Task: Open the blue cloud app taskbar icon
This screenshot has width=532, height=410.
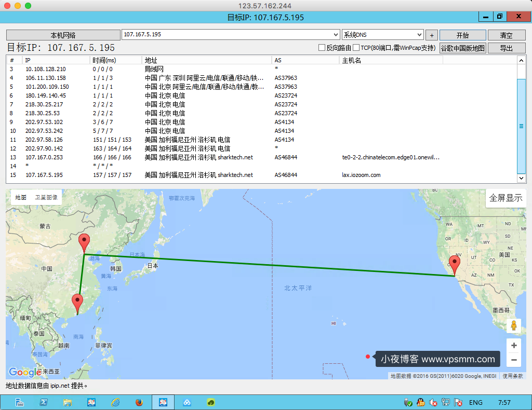Action: [187, 402]
